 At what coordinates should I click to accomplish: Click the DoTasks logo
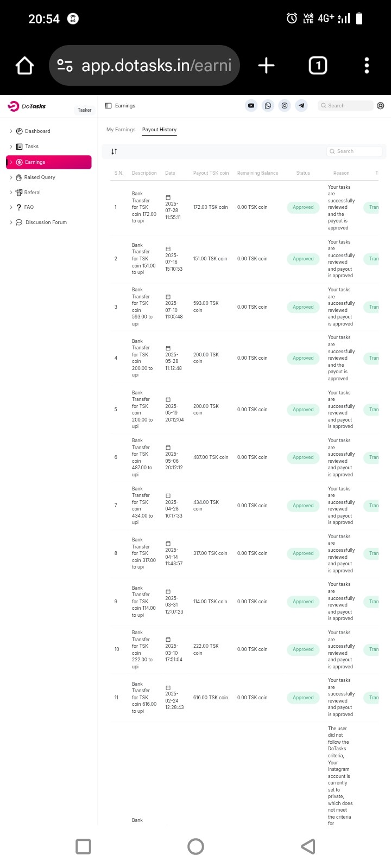(x=27, y=106)
